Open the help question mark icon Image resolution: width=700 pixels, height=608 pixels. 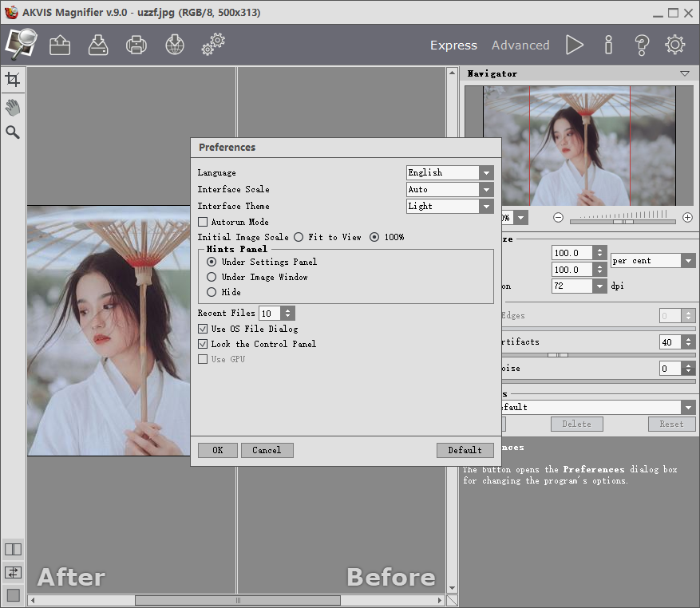coord(642,45)
